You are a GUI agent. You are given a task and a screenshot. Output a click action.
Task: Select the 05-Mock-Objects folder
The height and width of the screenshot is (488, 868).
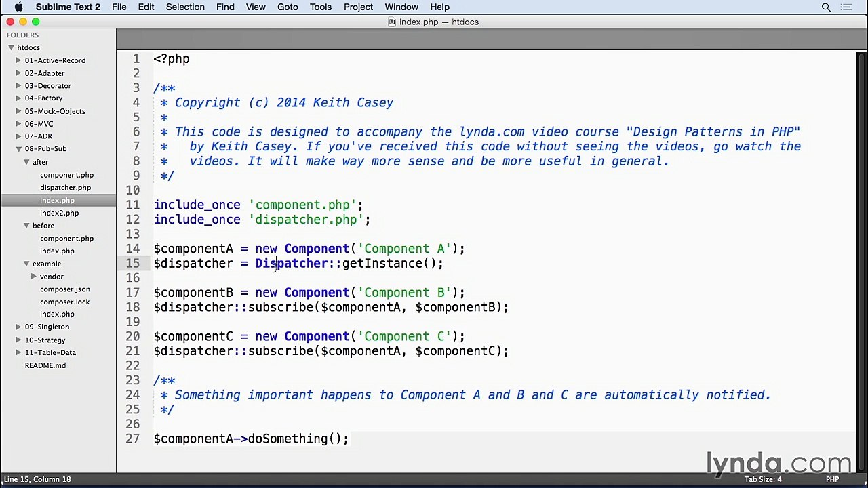coord(55,111)
